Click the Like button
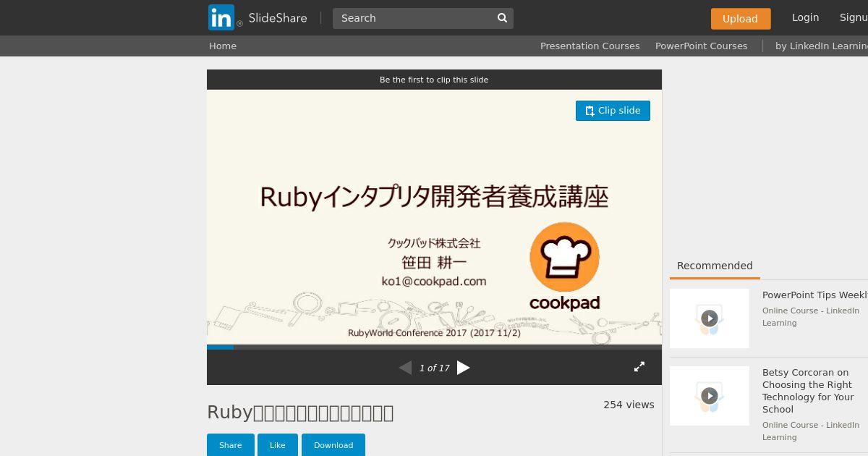Screen dimensions: 868x456 pyautogui.click(x=278, y=445)
